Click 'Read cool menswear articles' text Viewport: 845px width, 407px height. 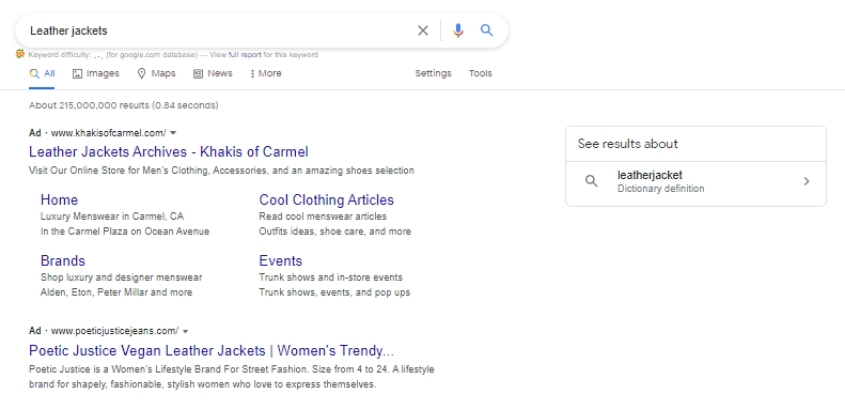pyautogui.click(x=323, y=216)
